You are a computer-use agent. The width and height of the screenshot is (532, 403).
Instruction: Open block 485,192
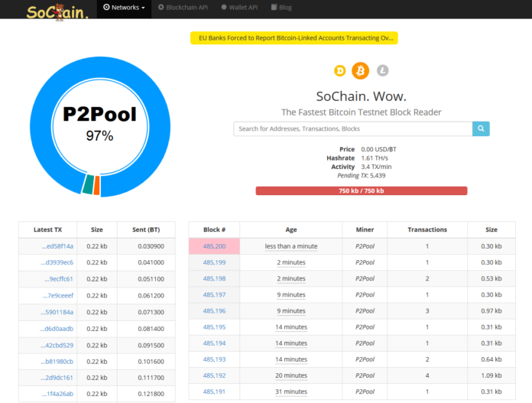click(x=214, y=375)
